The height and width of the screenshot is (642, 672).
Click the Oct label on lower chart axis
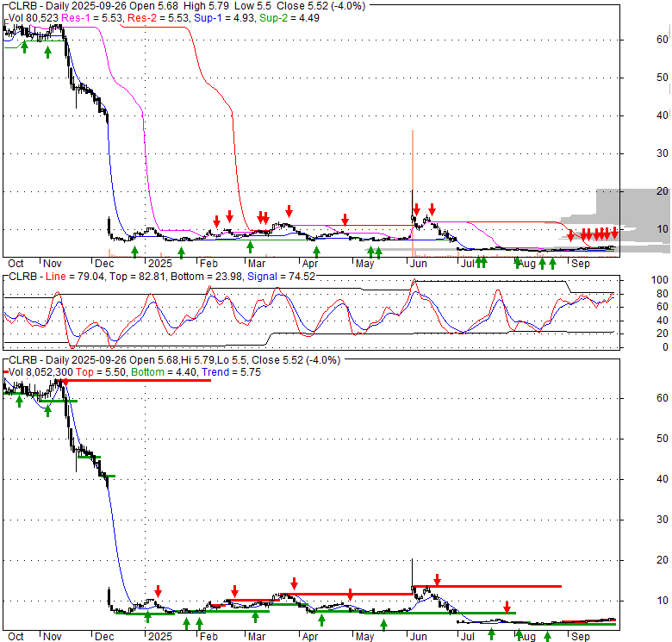(x=16, y=637)
